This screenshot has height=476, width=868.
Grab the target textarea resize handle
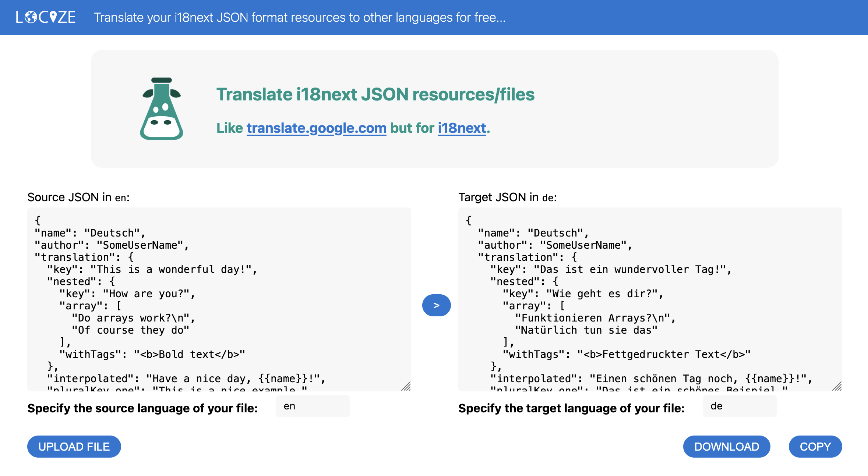[x=837, y=386]
